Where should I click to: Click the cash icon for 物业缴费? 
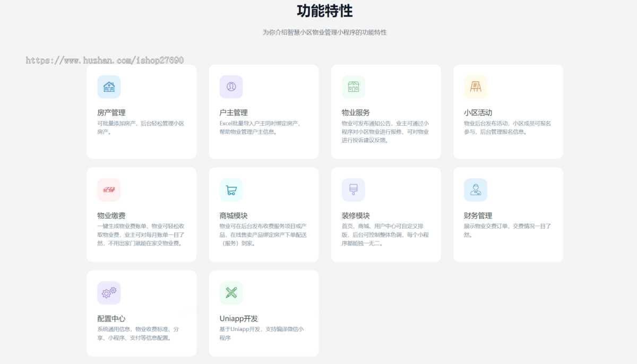click(x=109, y=190)
